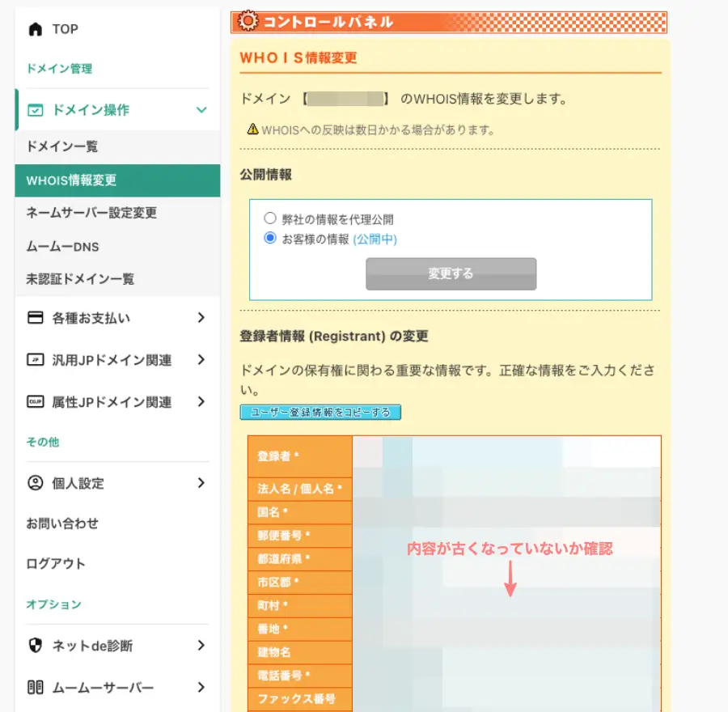The height and width of the screenshot is (712, 728).
Task: Expand the 個人設定 section
Action: 201,483
